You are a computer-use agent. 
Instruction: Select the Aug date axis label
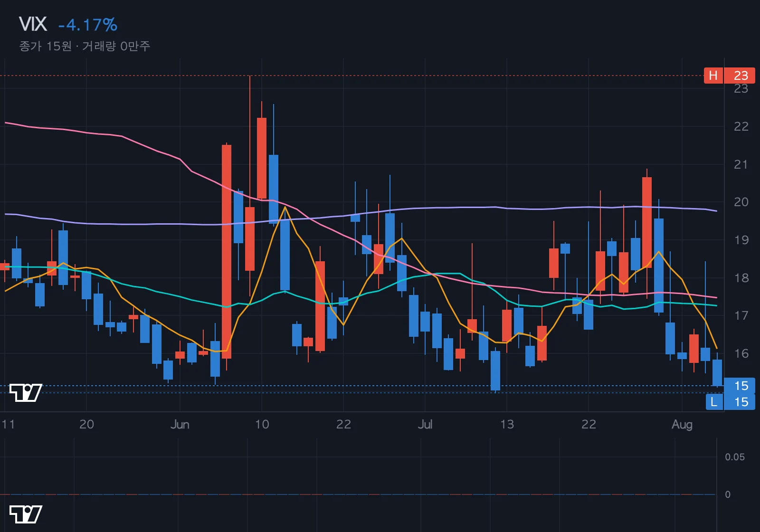pyautogui.click(x=682, y=425)
